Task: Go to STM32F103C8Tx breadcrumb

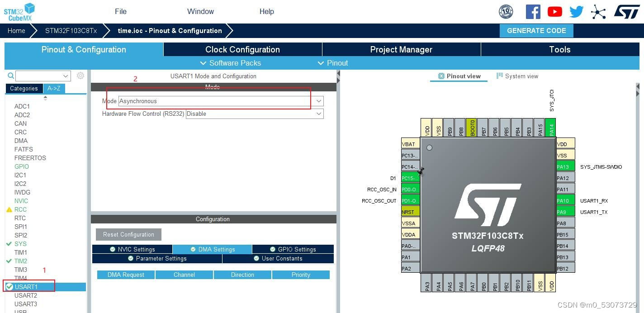Action: [71, 31]
